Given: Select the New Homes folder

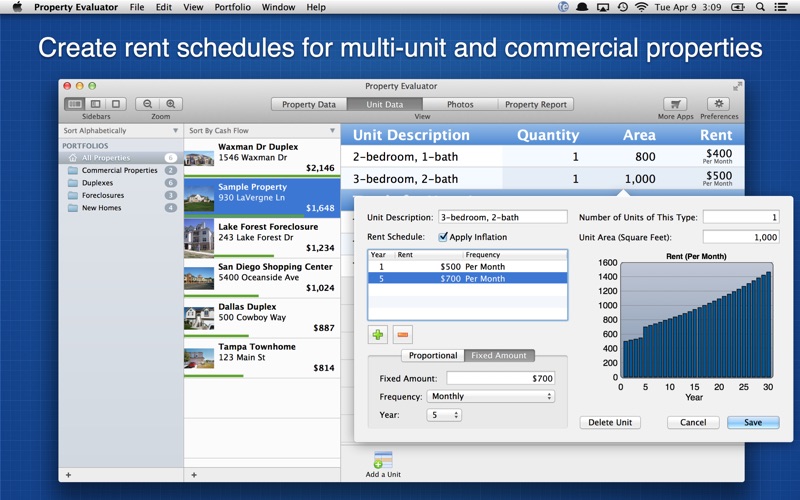Looking at the screenshot, I should pos(121,208).
